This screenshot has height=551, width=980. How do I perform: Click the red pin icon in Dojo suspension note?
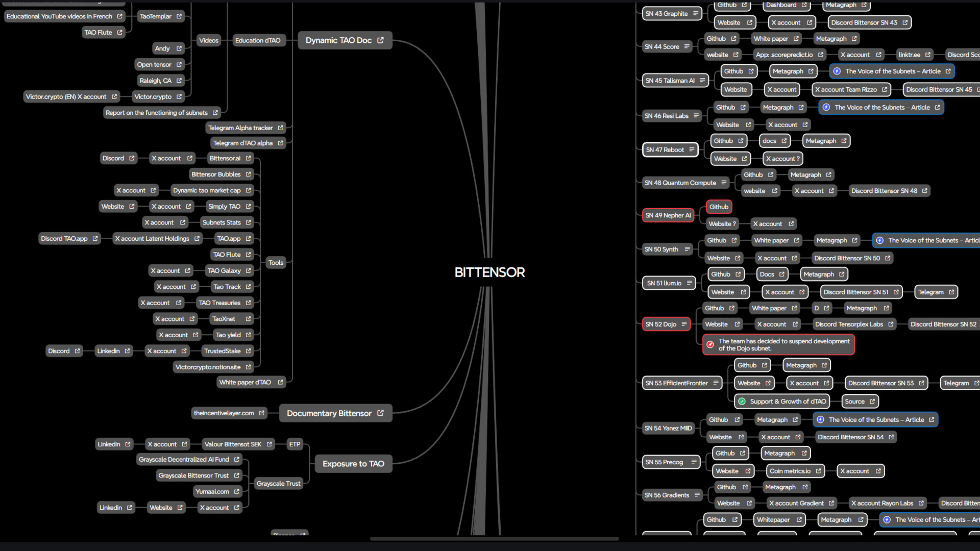click(x=710, y=345)
